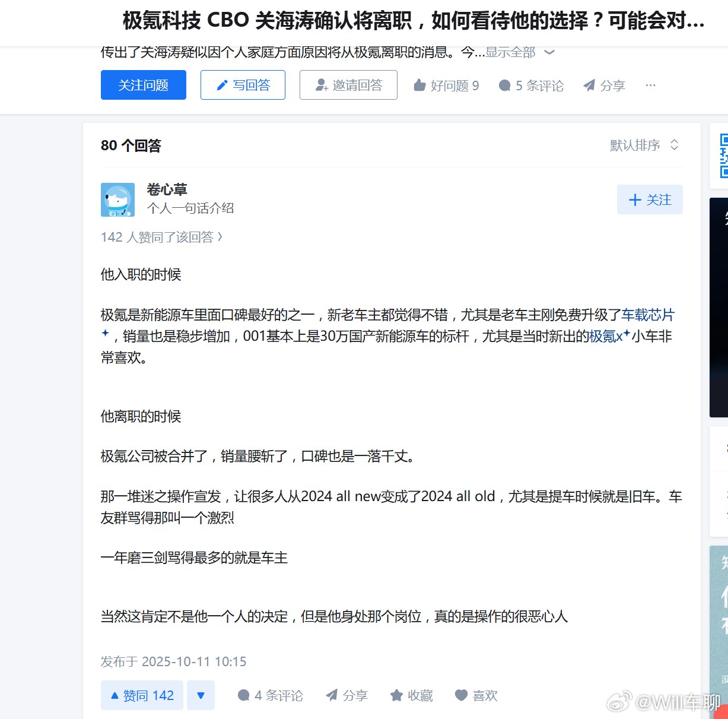Click the 关注问题 follow question button
The width and height of the screenshot is (728, 719).
click(144, 85)
